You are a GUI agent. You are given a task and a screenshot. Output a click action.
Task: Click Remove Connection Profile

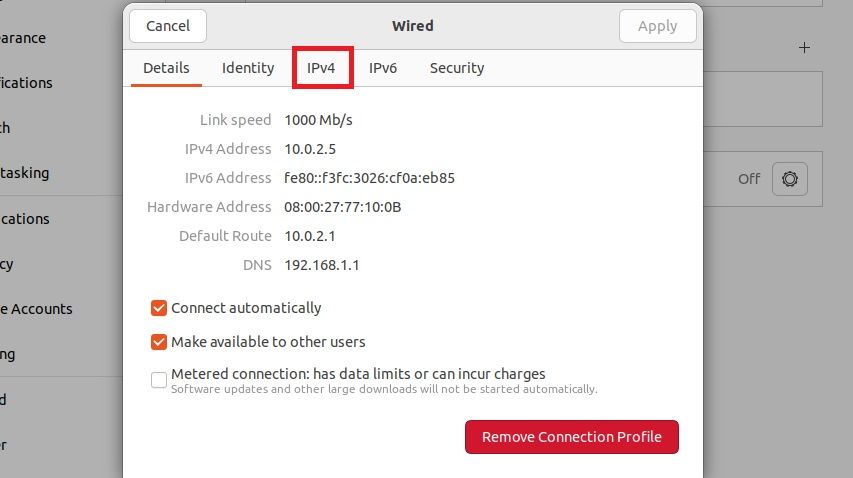tap(571, 437)
